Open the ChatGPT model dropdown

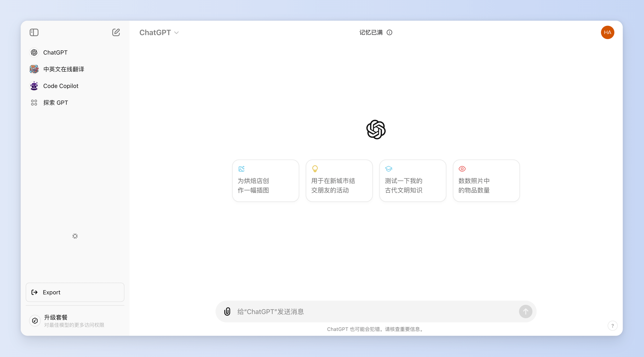click(x=159, y=32)
